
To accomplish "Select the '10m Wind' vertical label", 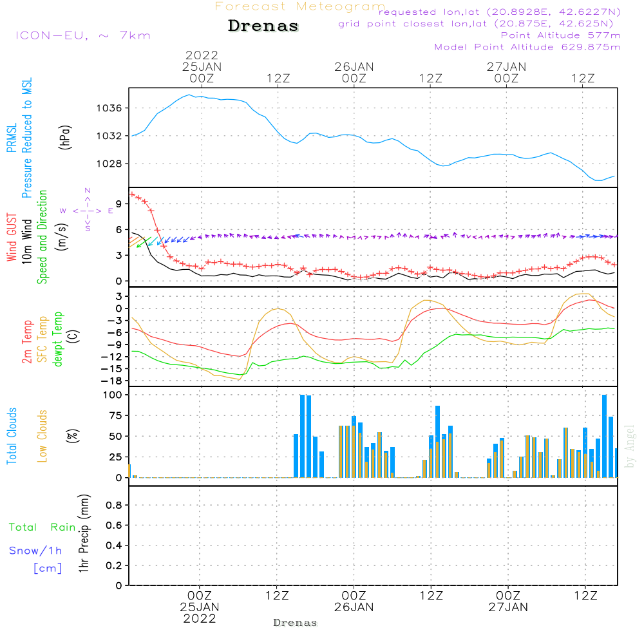I will coord(26,241).
